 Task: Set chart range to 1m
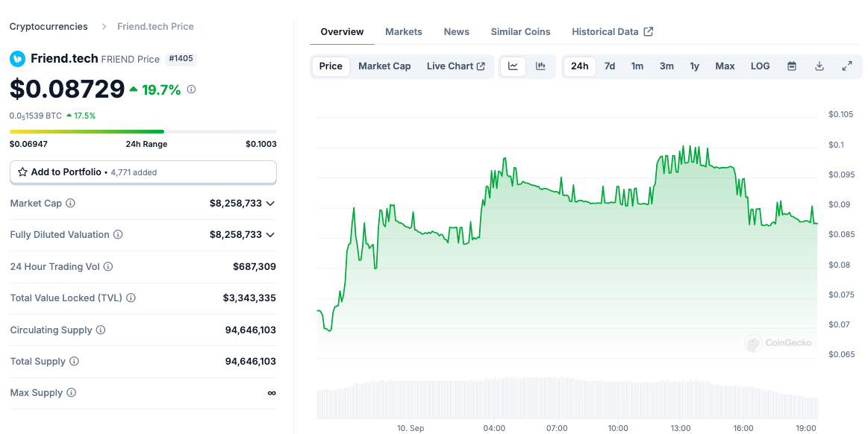click(637, 66)
